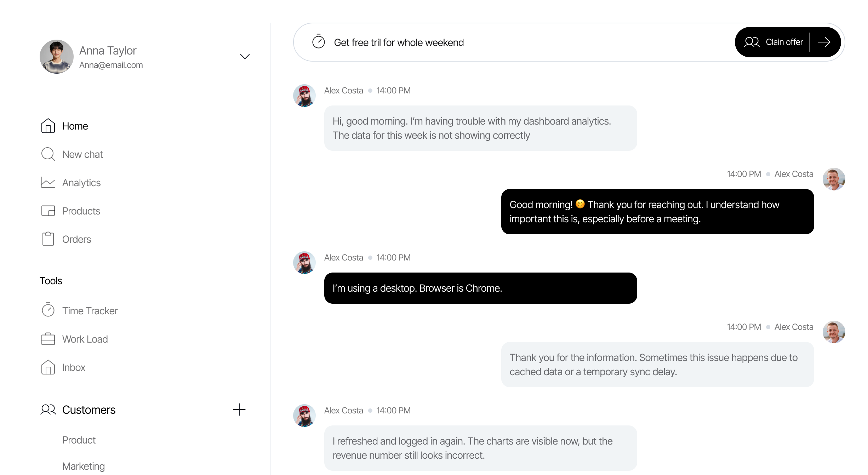Screen dimensions: 868x475
Task: Click the plus icon beside Customers
Action: click(239, 410)
